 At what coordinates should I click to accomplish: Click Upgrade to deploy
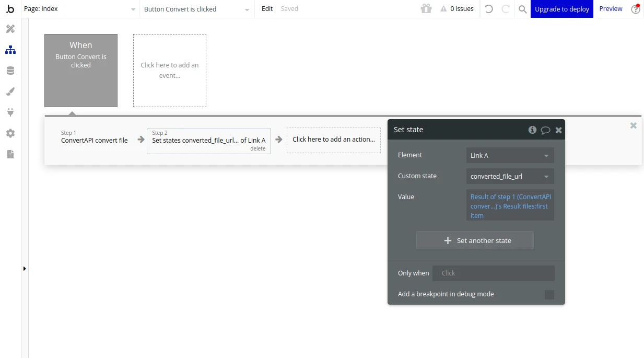(561, 9)
